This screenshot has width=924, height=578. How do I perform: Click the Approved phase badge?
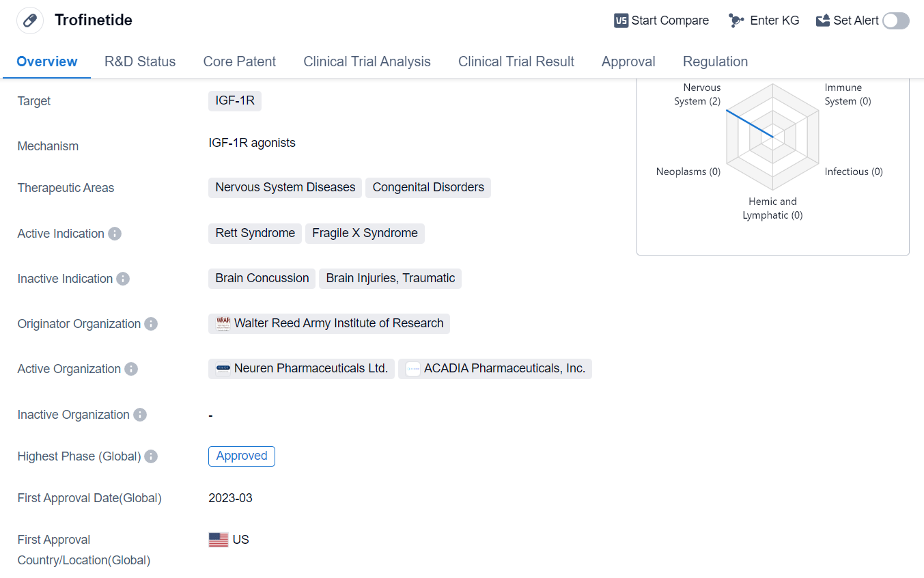click(242, 456)
